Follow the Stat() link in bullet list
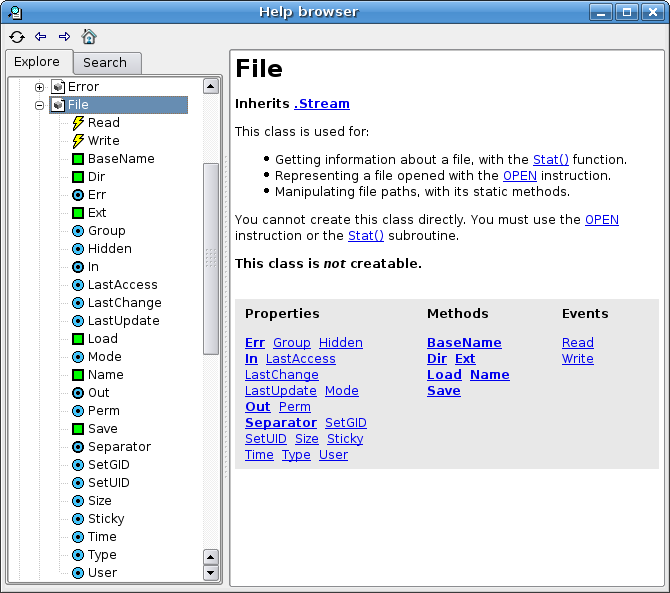Image resolution: width=670 pixels, height=593 pixels. (x=551, y=159)
